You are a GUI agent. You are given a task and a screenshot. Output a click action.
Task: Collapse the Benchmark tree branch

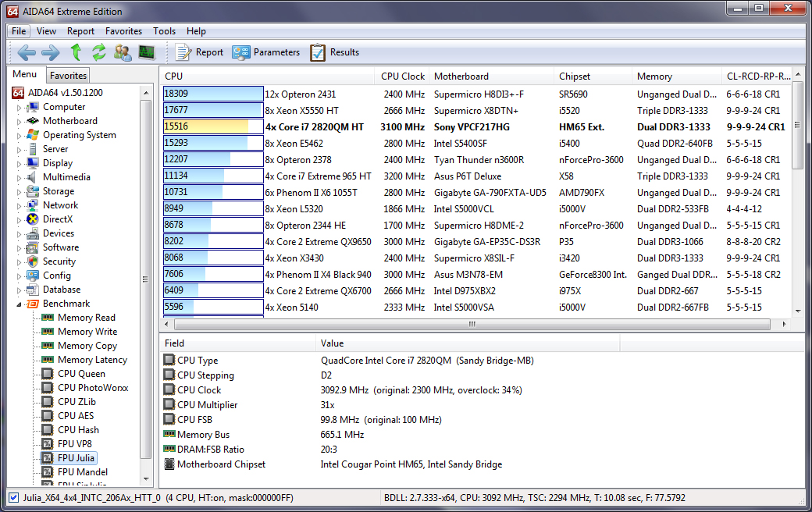[x=19, y=303]
